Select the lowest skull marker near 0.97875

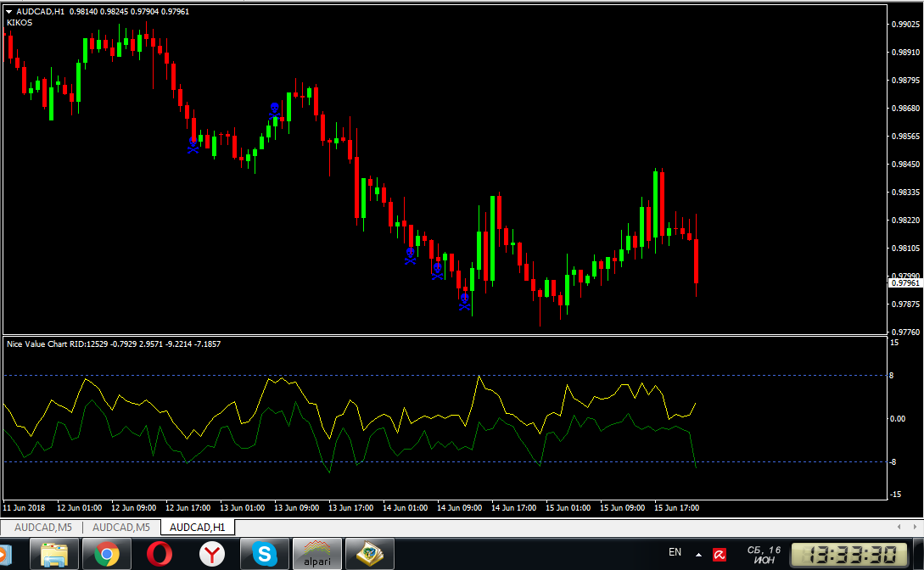pos(465,299)
